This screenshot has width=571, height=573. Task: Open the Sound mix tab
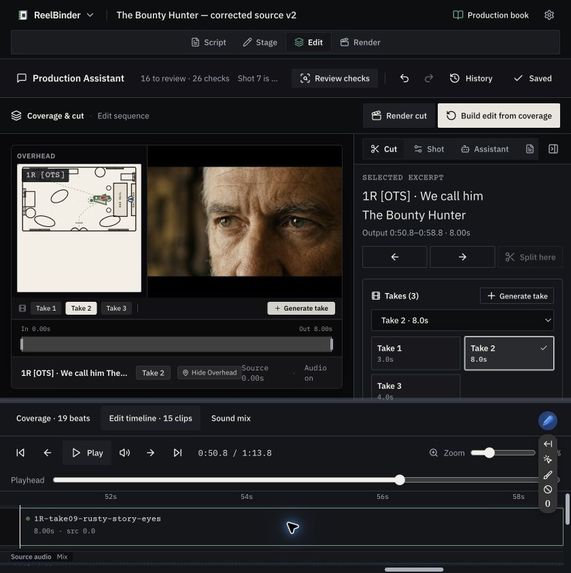[x=231, y=418]
